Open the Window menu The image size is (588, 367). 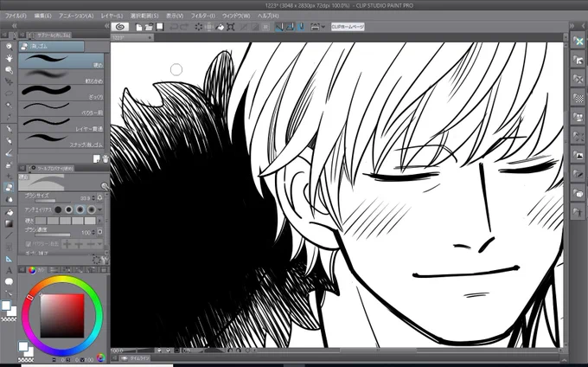click(x=236, y=16)
